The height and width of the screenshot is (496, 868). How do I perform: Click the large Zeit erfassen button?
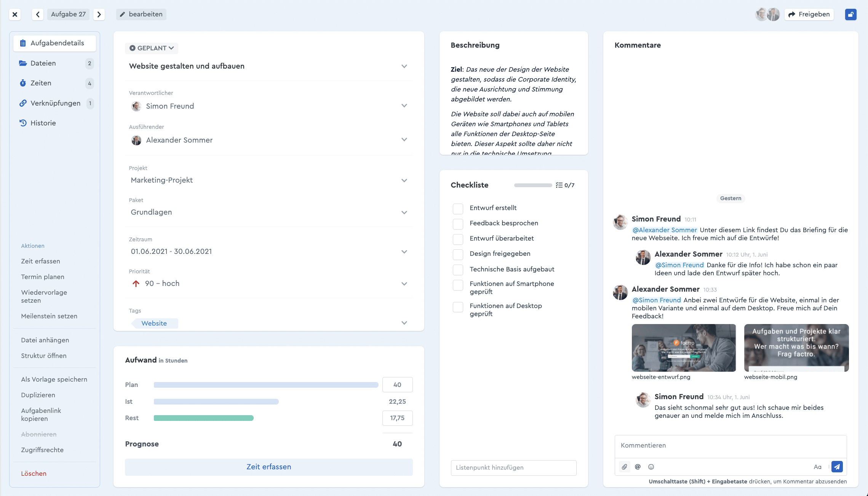269,467
